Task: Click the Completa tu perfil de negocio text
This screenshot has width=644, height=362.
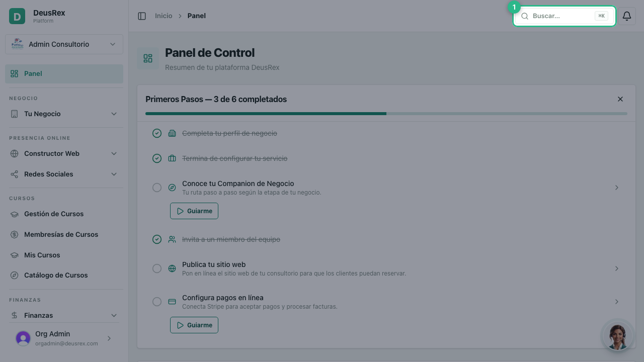Action: click(x=229, y=133)
